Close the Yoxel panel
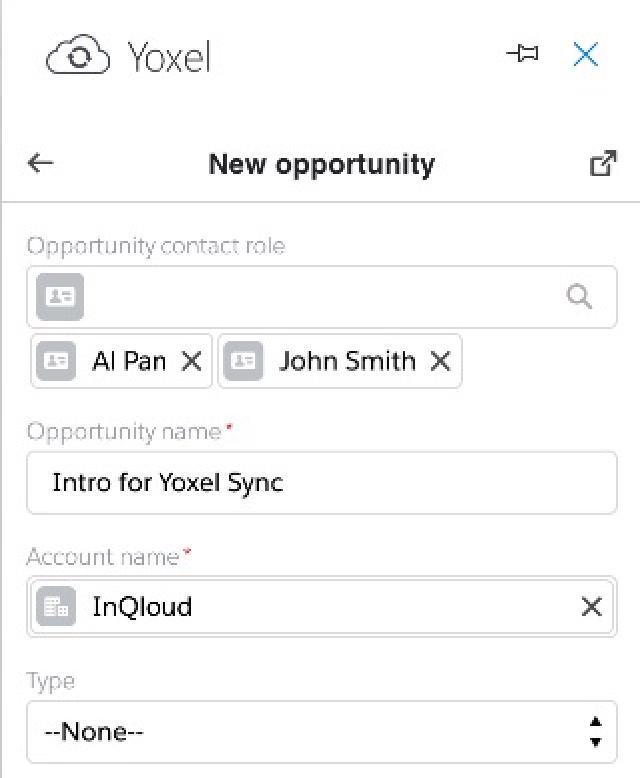Viewport: 640px width, 778px height. click(585, 54)
